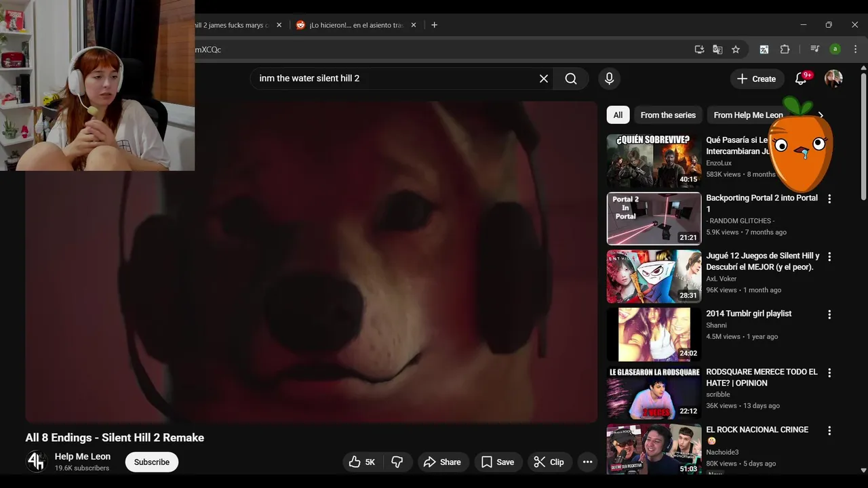Screen dimensions: 868x488
Task: Click the Create button
Action: (x=757, y=79)
